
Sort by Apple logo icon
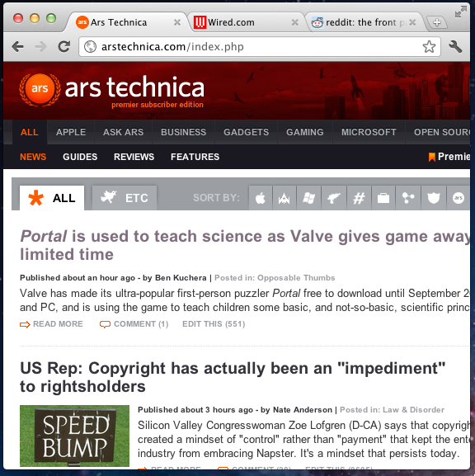260,198
